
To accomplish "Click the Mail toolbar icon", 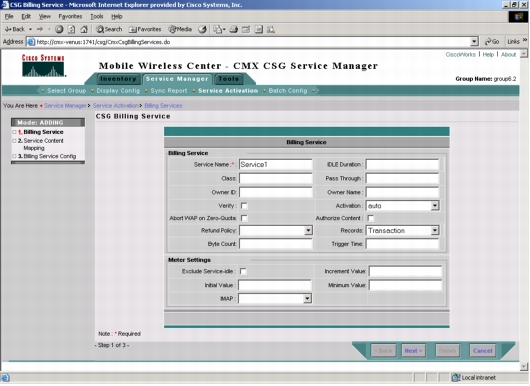I will click(x=219, y=29).
